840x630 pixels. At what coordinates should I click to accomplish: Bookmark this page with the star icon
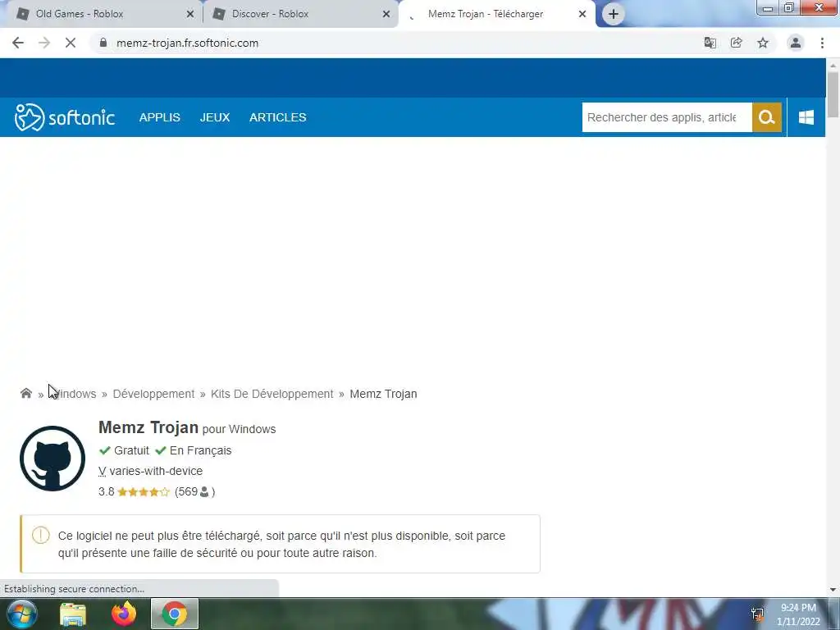click(x=763, y=43)
